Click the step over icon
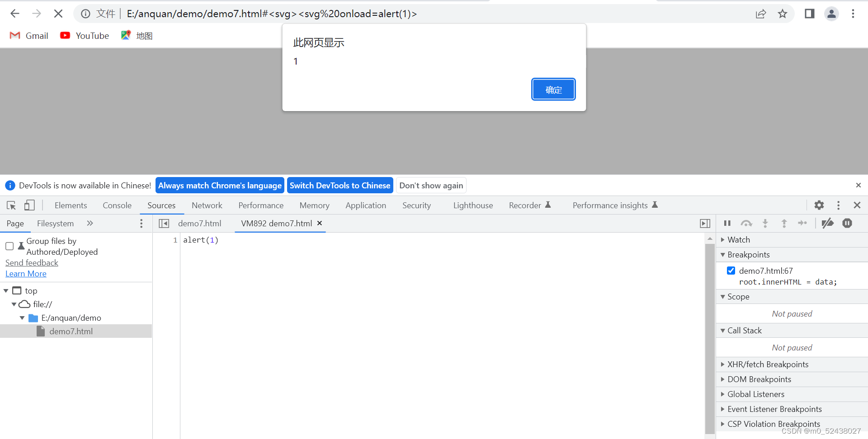The image size is (868, 439). pyautogui.click(x=746, y=223)
